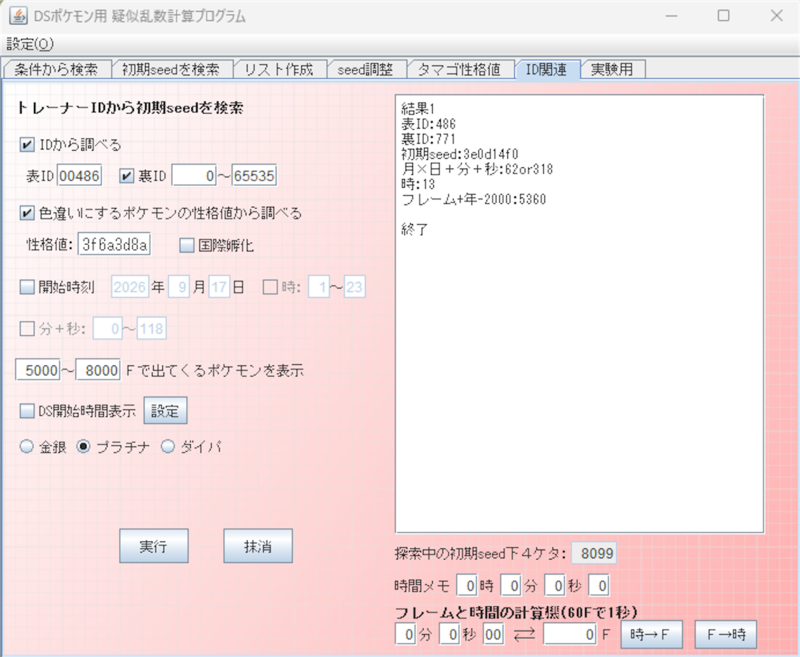Click the Java application icon in title bar
The width and height of the screenshot is (800, 657).
18,16
